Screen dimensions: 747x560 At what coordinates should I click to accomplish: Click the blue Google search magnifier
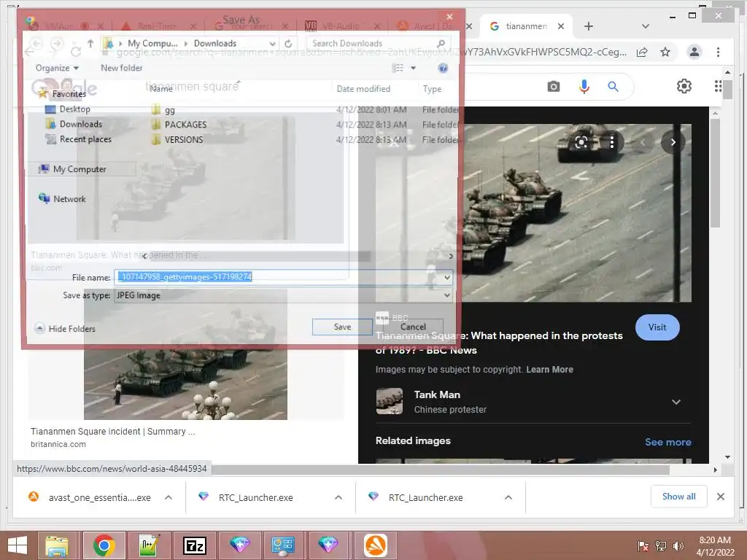pos(613,86)
